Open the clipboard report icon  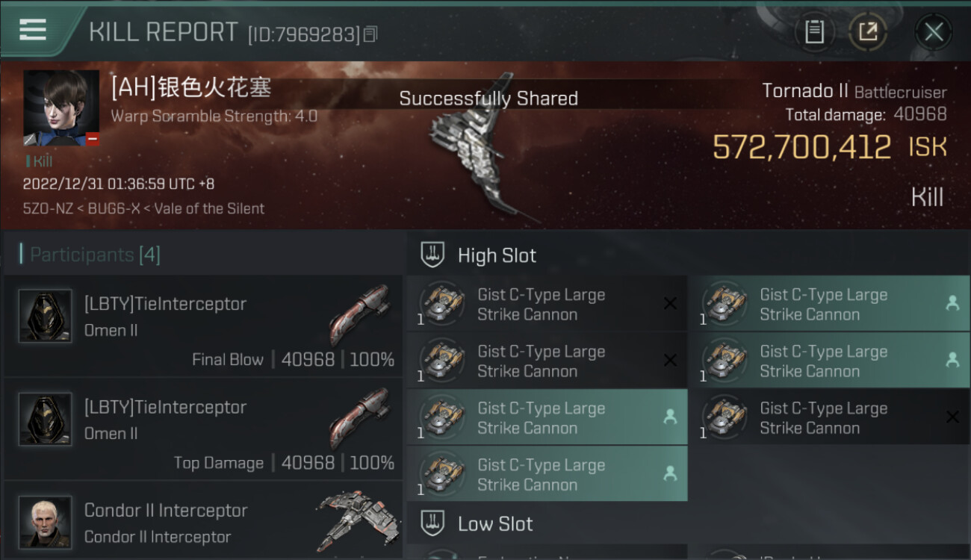tap(814, 32)
